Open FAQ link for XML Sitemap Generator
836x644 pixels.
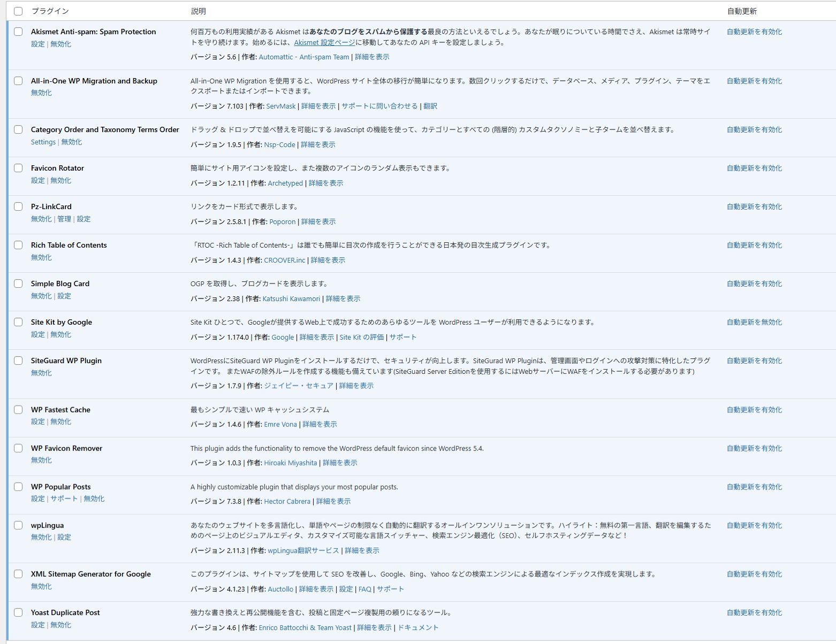pyautogui.click(x=364, y=589)
